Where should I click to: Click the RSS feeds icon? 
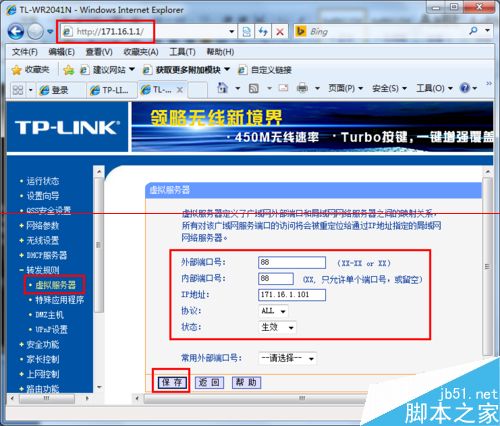coord(254,88)
